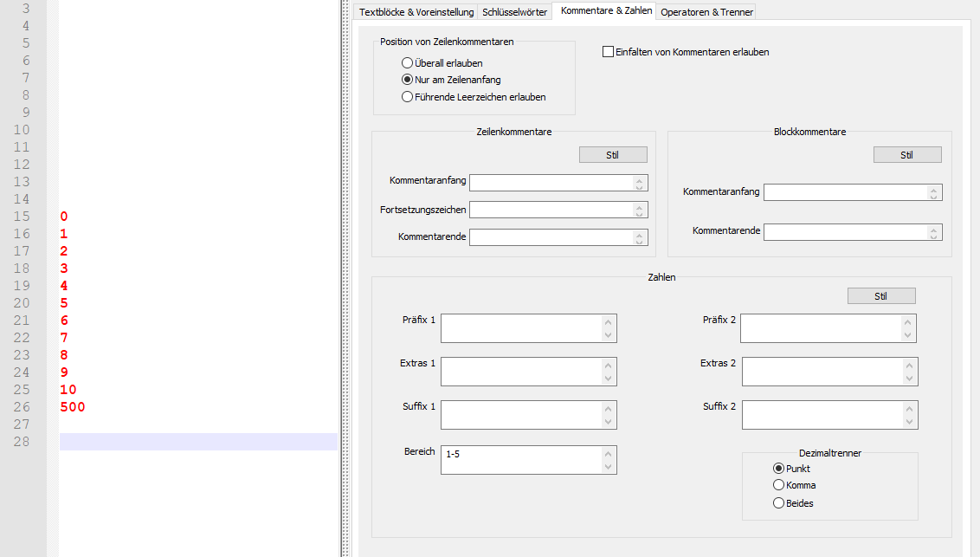Enable Einfalten von Kommentaren erlauben

tap(686, 52)
